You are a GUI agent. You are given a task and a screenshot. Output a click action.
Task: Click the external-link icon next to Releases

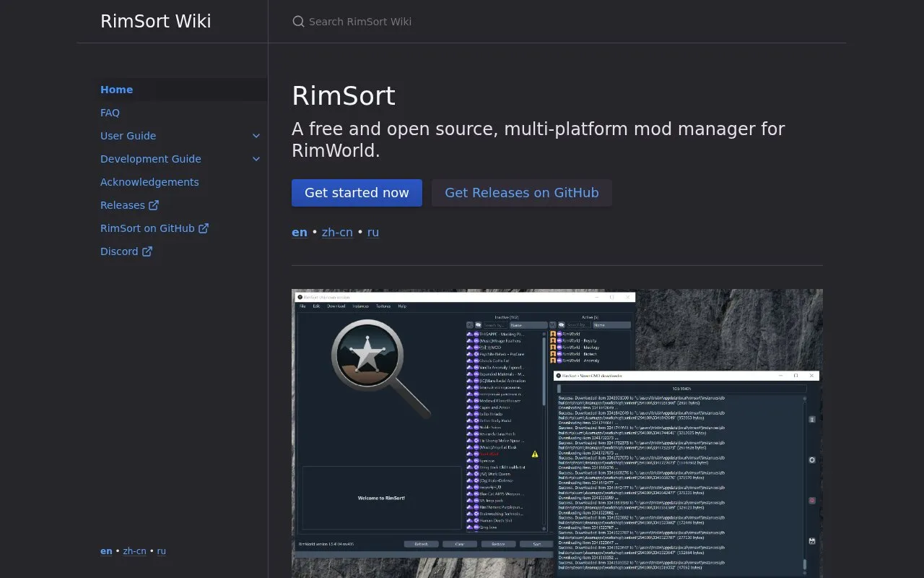tap(154, 205)
